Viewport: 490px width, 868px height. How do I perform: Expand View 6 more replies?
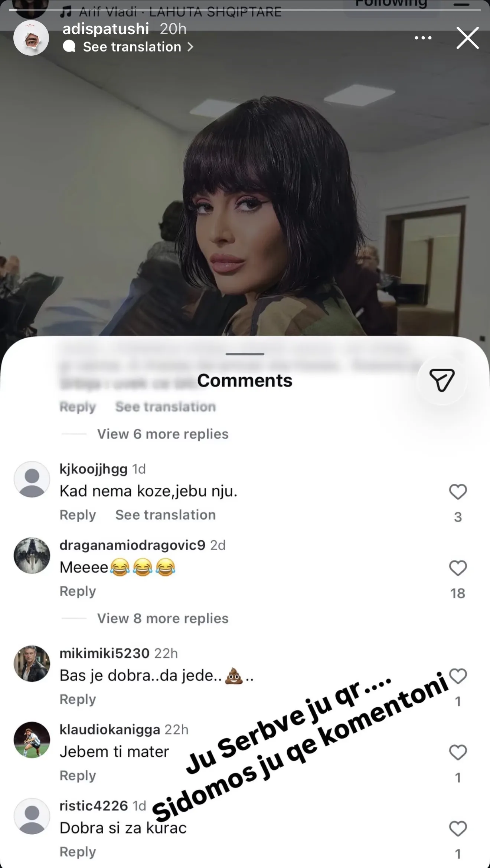point(163,434)
